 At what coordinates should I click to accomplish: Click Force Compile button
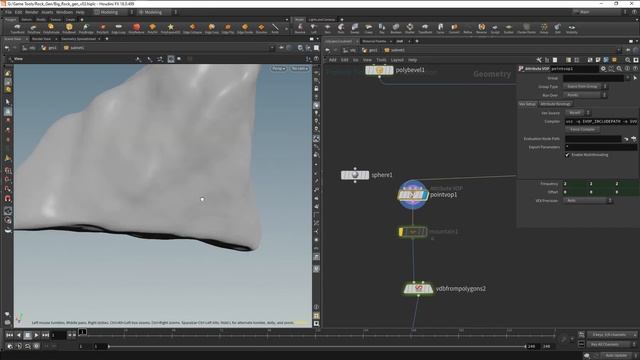point(582,129)
